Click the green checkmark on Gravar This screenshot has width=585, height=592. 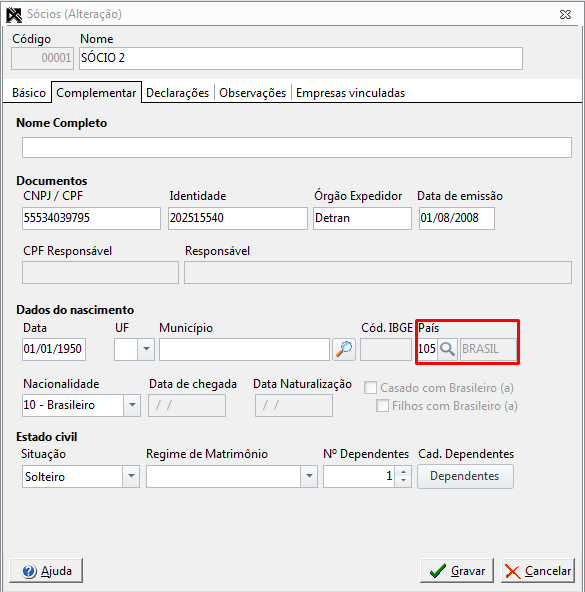pos(437,571)
